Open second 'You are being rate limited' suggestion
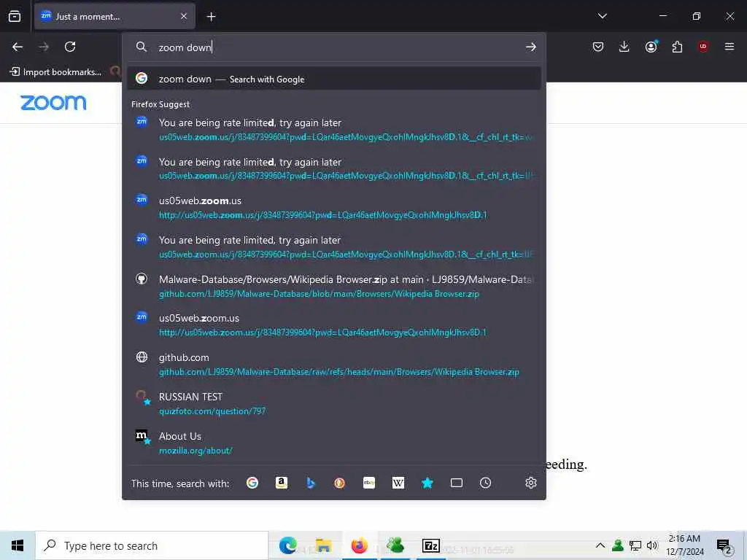 coord(334,168)
